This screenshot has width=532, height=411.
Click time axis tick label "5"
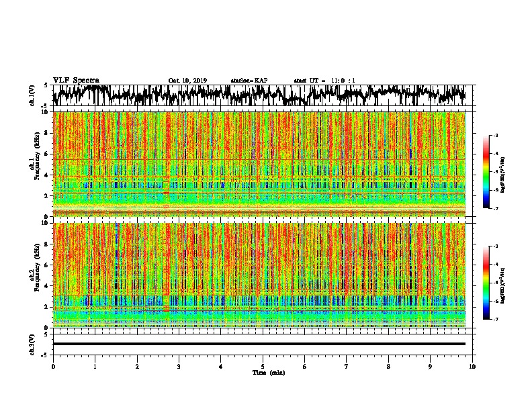(x=263, y=366)
